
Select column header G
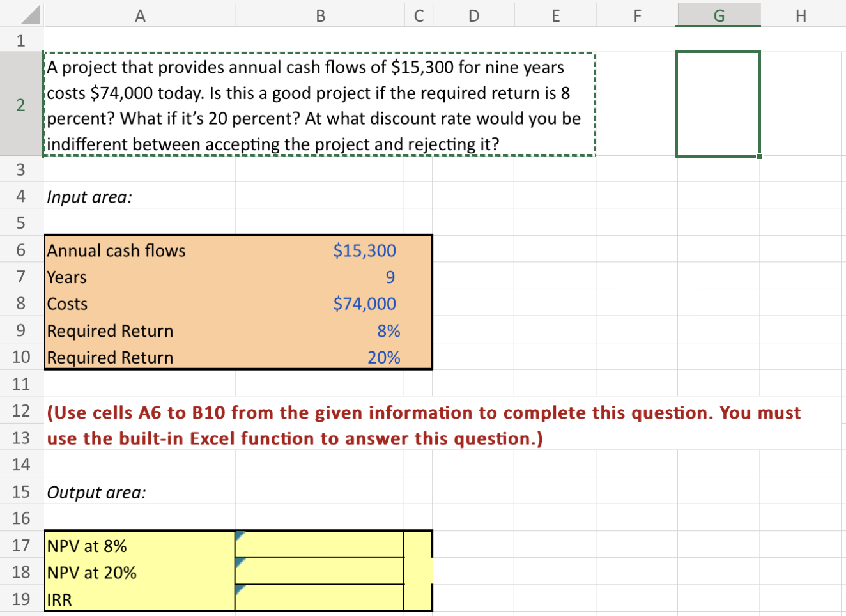click(718, 14)
